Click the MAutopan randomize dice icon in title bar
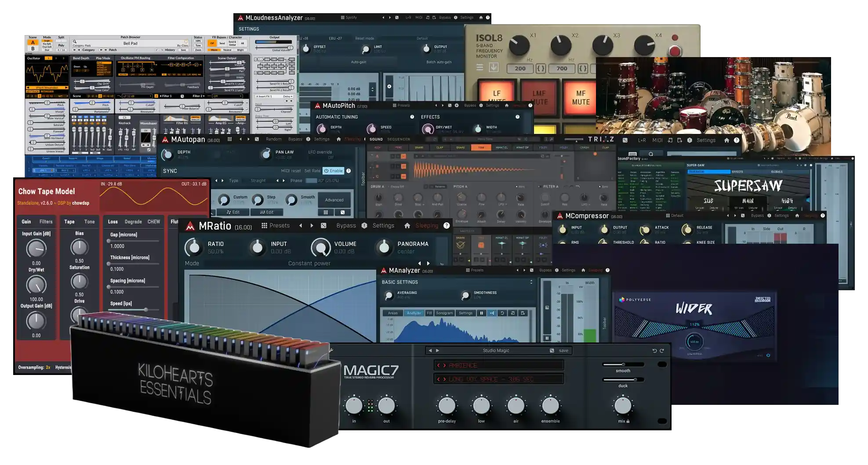This screenshot has width=868, height=465. click(x=257, y=139)
